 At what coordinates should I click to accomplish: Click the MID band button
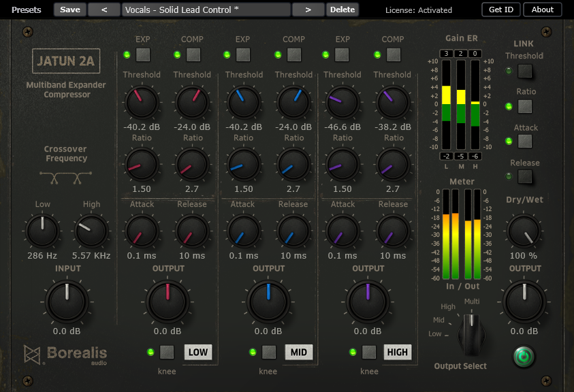coord(299,352)
